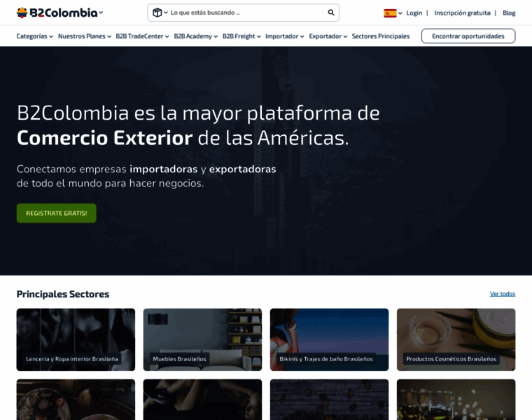Open Inscripción gratuita link
The image size is (532, 420).
point(462,13)
